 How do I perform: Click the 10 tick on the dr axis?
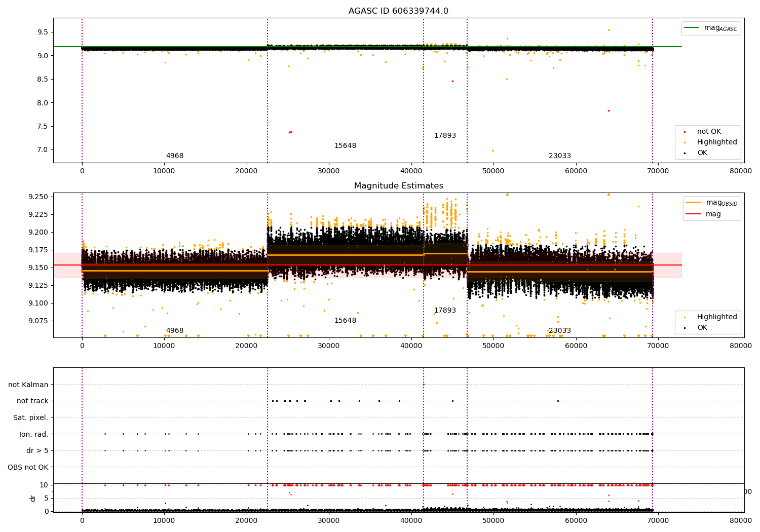pos(44,485)
